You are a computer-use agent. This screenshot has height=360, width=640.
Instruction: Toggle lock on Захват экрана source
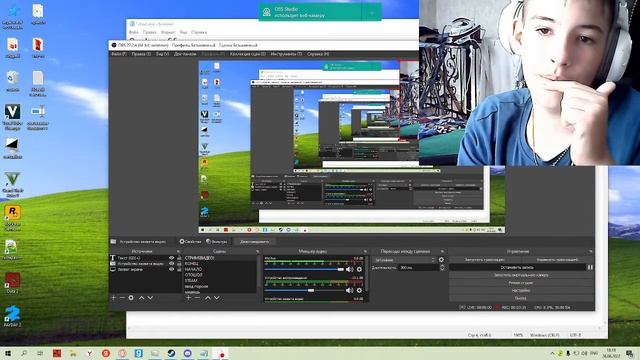point(179,269)
